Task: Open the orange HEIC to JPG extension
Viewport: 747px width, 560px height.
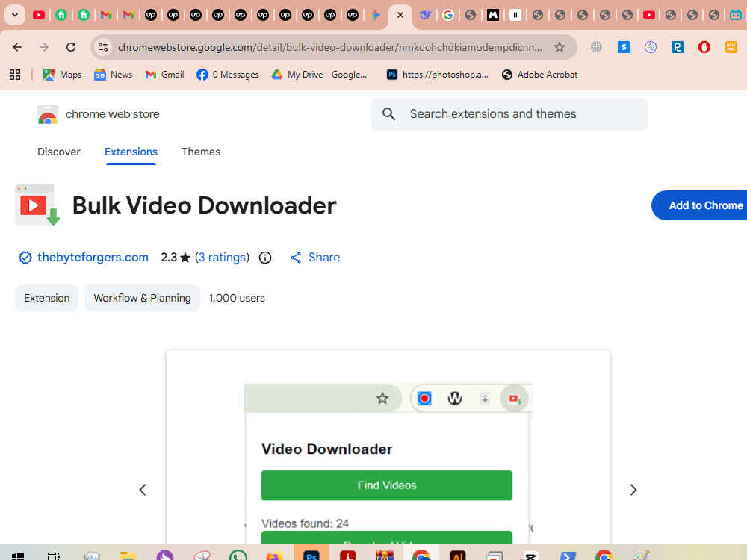Action: [x=731, y=46]
